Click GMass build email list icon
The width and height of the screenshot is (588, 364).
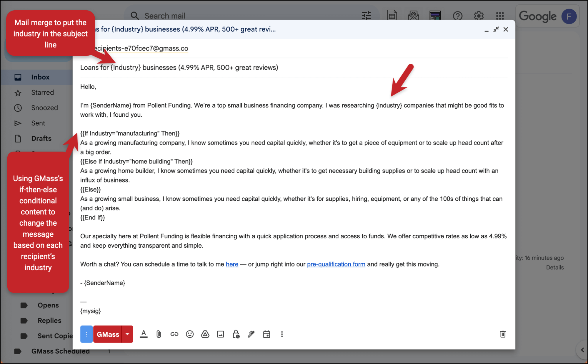(x=413, y=16)
